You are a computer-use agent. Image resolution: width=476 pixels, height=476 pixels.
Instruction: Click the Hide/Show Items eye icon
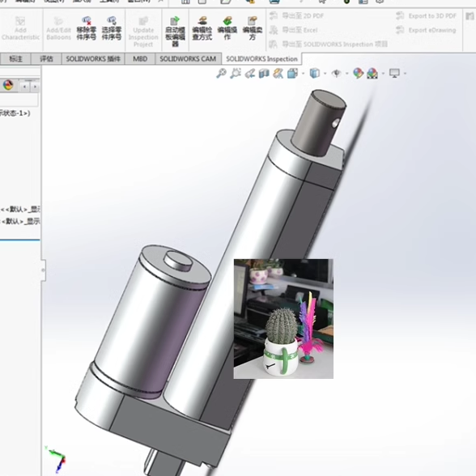point(336,73)
